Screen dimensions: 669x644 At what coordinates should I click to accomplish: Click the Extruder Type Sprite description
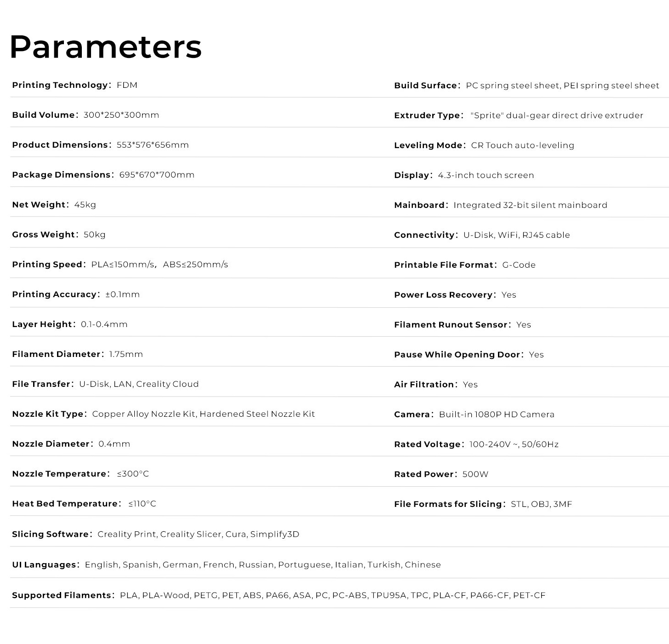tap(556, 115)
